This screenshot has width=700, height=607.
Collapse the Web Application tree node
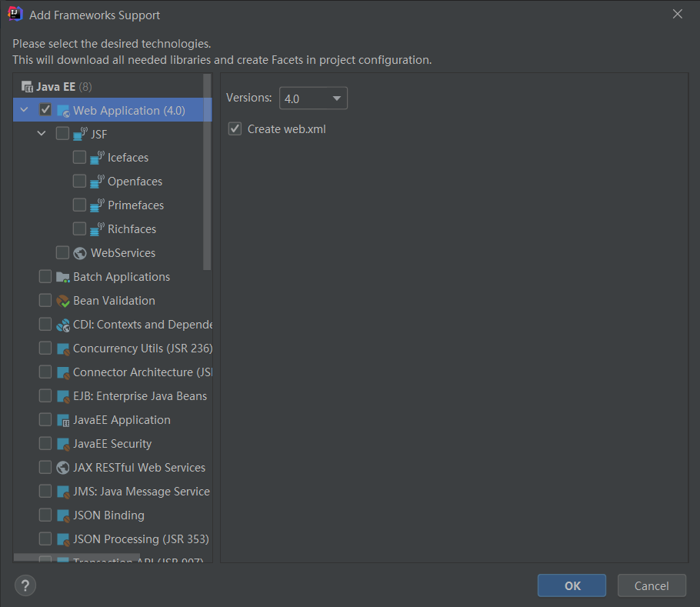pyautogui.click(x=25, y=111)
